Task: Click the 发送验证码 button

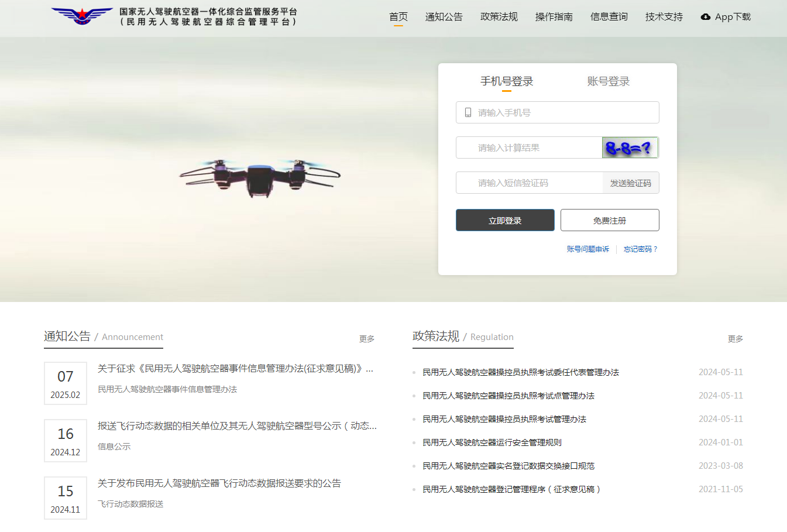Action: 631,183
